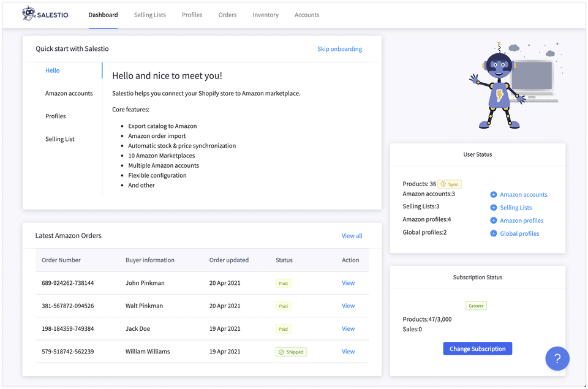The height and width of the screenshot is (389, 588).
Task: Click the Sync badge next to Products
Action: tap(450, 184)
